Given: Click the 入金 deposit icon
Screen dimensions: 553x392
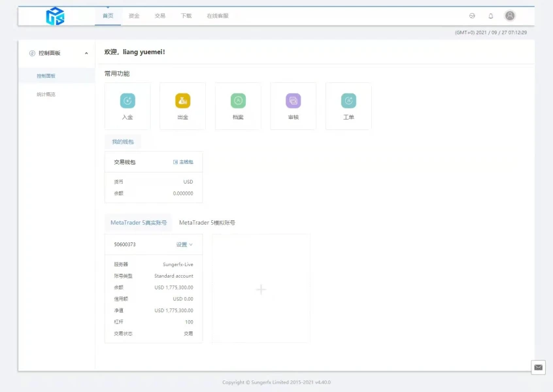Looking at the screenshot, I should pyautogui.click(x=127, y=101).
